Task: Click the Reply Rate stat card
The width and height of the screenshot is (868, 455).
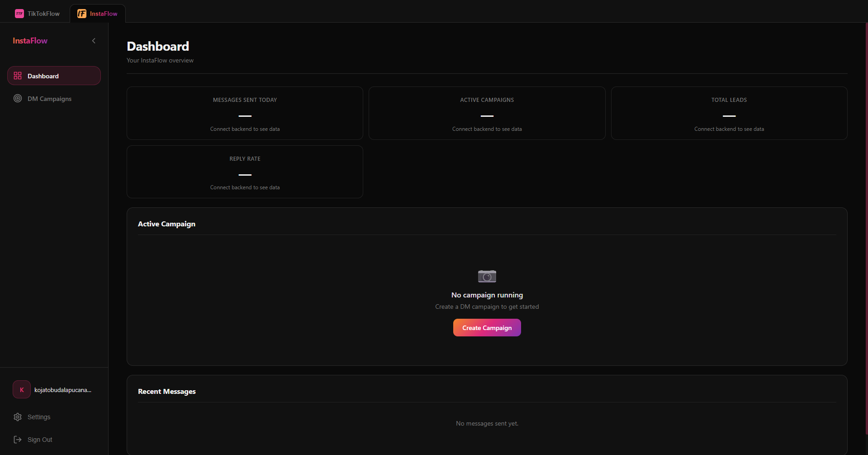Action: coord(245,172)
